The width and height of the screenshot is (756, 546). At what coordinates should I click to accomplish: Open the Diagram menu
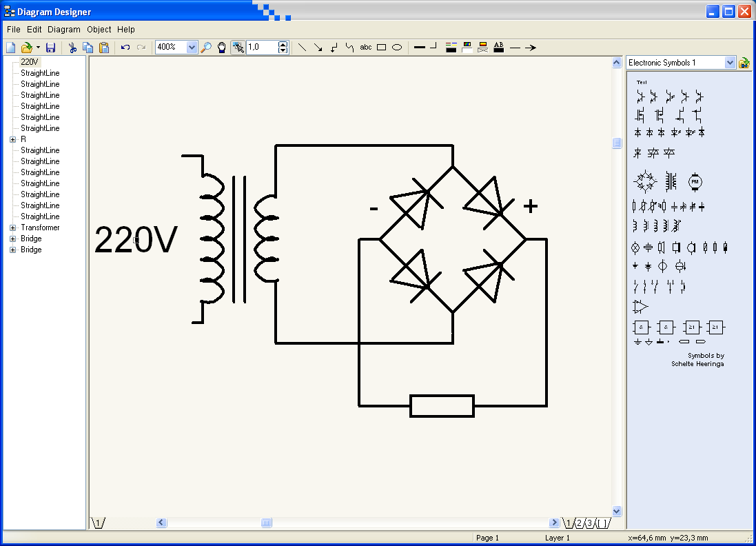(x=64, y=30)
